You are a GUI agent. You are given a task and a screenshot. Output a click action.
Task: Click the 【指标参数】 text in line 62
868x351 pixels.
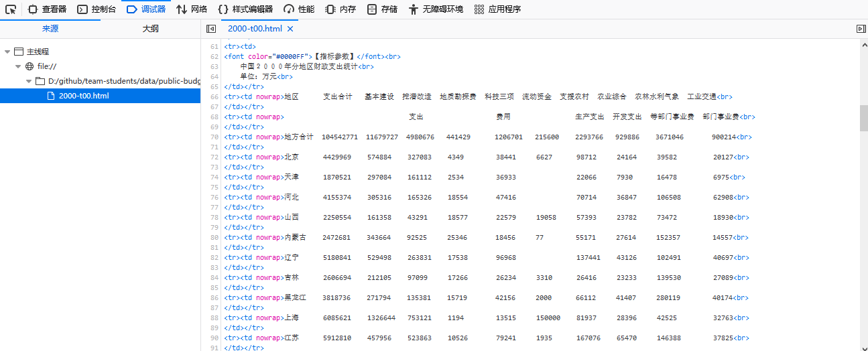336,56
